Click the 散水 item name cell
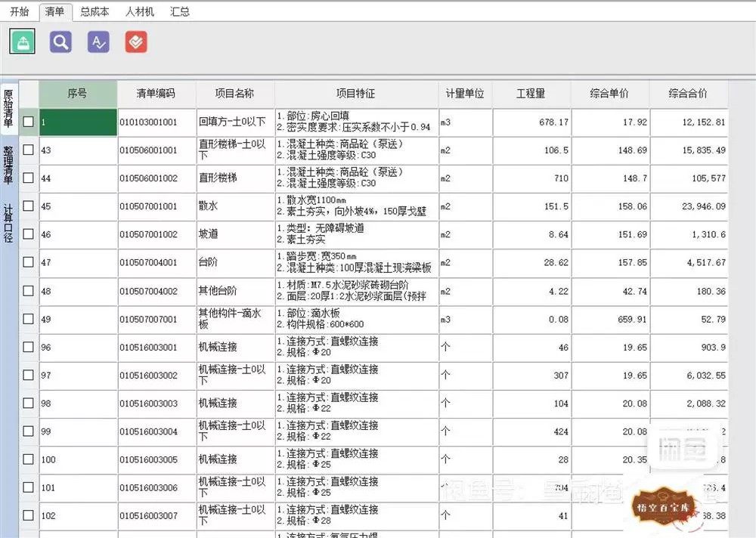Image resolution: width=756 pixels, height=538 pixels. click(x=235, y=206)
